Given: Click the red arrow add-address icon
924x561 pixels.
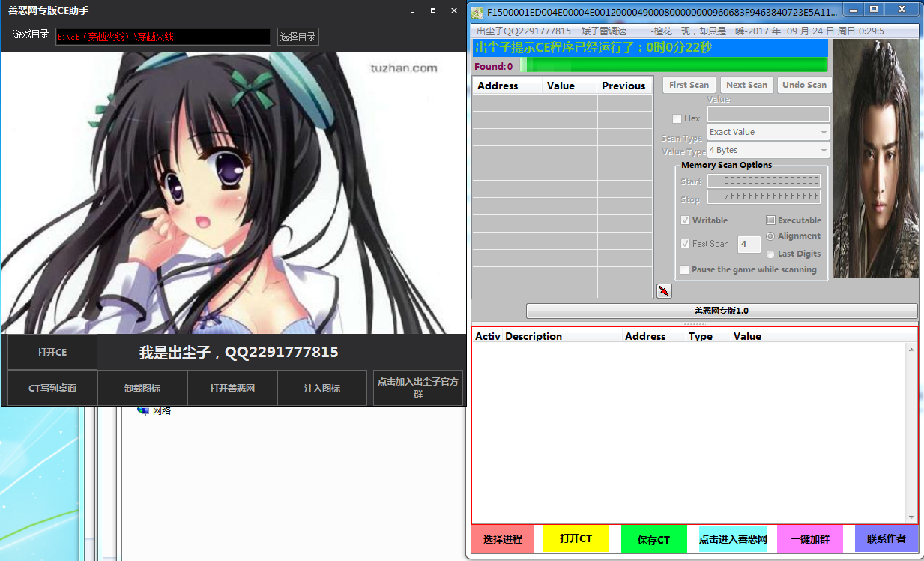Looking at the screenshot, I should pyautogui.click(x=664, y=291).
